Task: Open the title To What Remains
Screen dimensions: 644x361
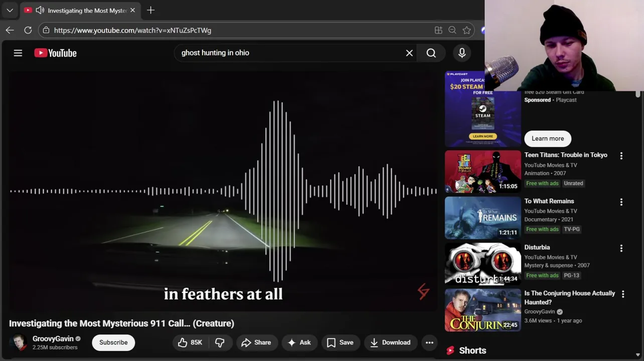Action: pos(549,201)
